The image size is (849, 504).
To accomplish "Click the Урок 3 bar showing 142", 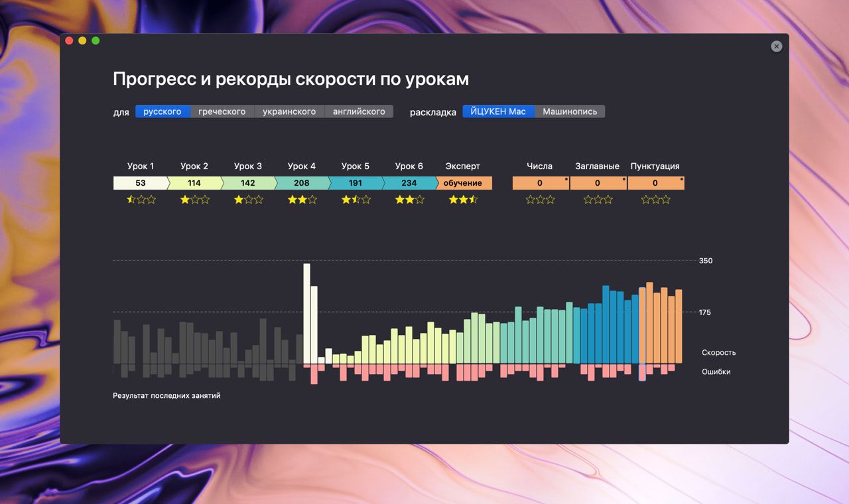I will (248, 183).
